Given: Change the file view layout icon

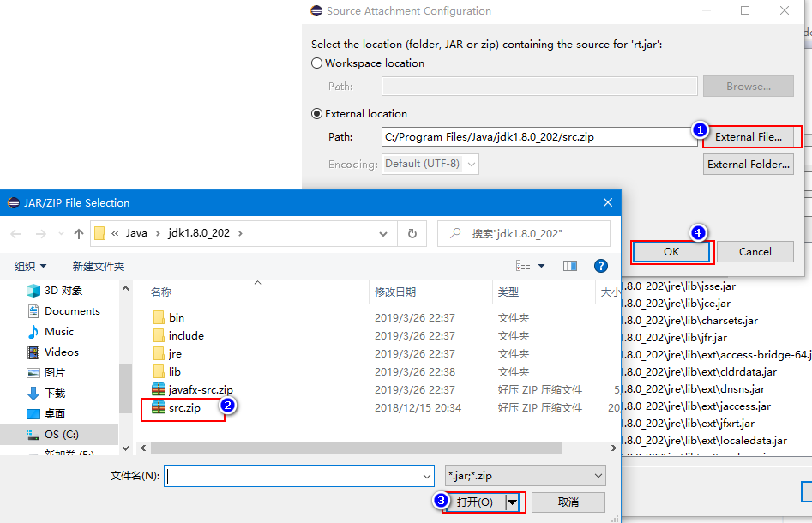Looking at the screenshot, I should 523,266.
